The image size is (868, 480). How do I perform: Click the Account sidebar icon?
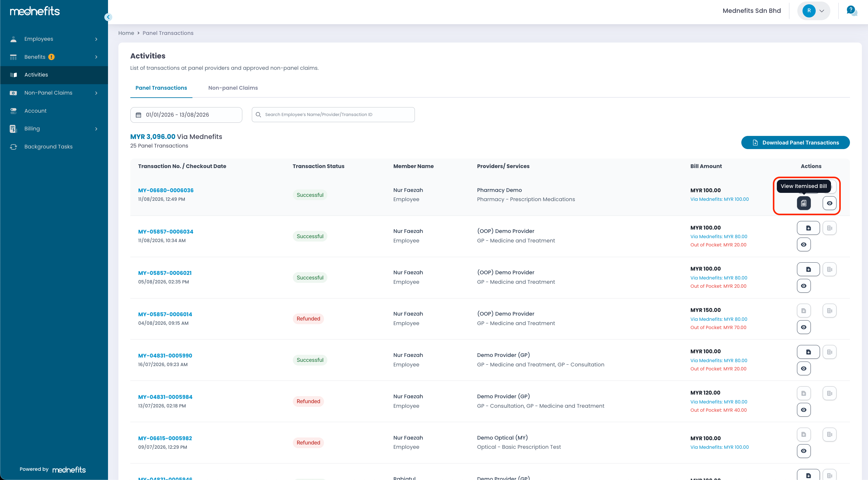(x=13, y=111)
